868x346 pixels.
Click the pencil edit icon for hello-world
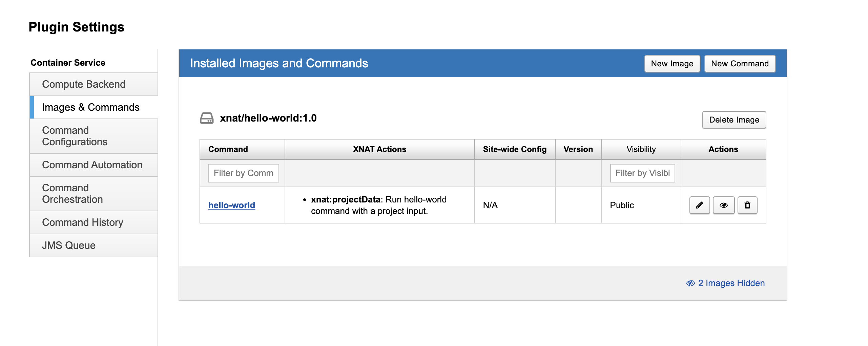point(699,205)
